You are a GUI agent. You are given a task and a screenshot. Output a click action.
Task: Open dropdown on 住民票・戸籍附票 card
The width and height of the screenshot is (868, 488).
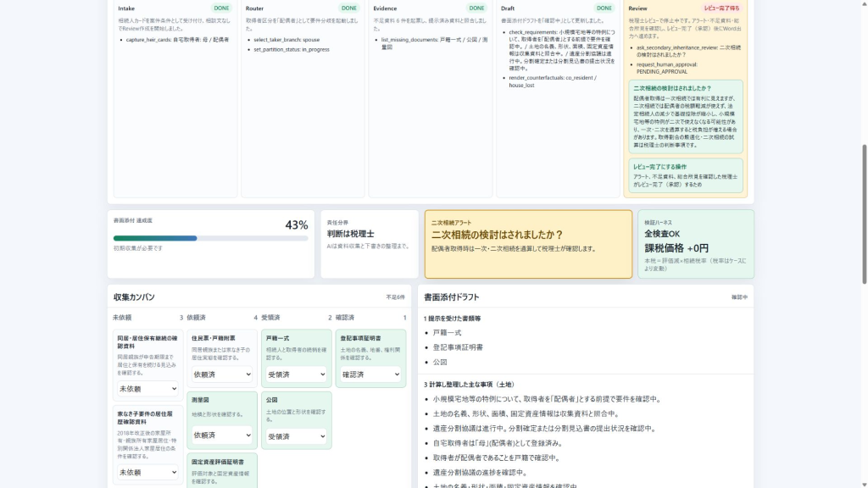(x=222, y=374)
